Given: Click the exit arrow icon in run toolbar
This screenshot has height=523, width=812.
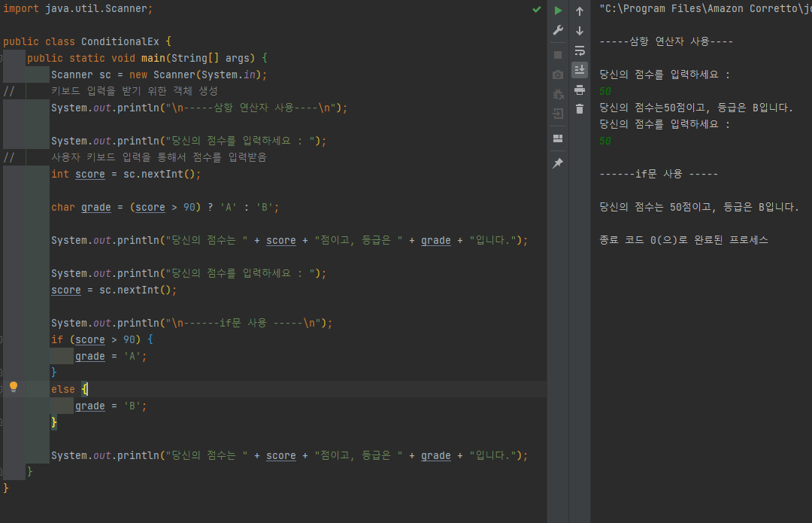Looking at the screenshot, I should click(x=558, y=114).
